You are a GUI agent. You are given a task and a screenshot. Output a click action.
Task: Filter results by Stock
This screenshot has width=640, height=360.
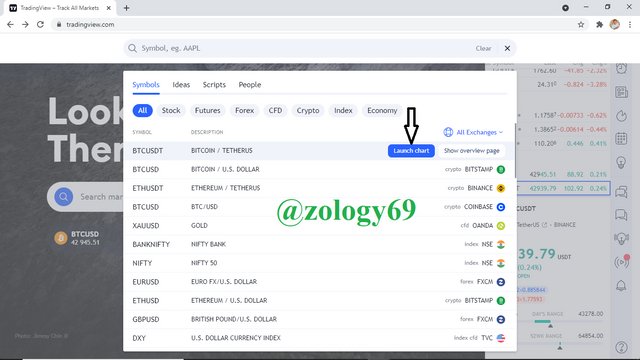pos(171,111)
